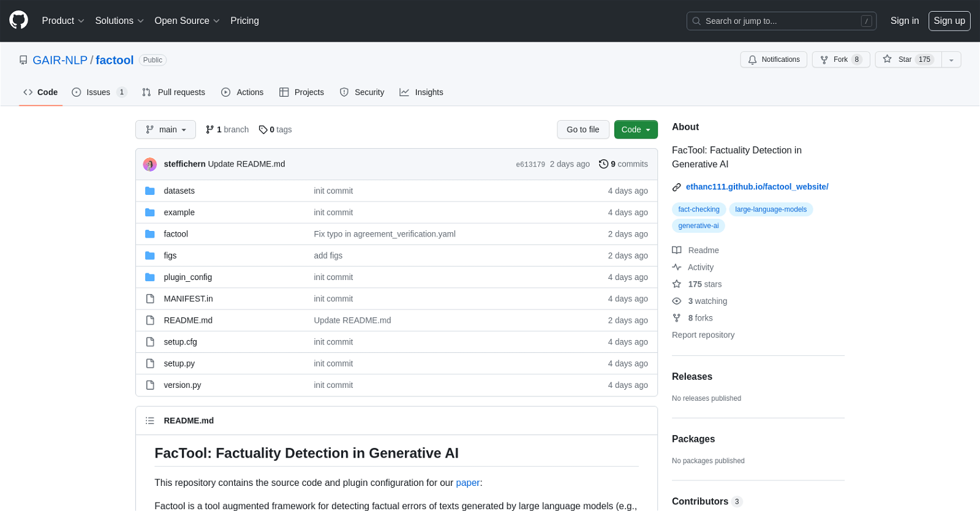The height and width of the screenshot is (511, 980).
Task: Click the repository book icon beside GAIR-NLP
Action: coord(23,60)
